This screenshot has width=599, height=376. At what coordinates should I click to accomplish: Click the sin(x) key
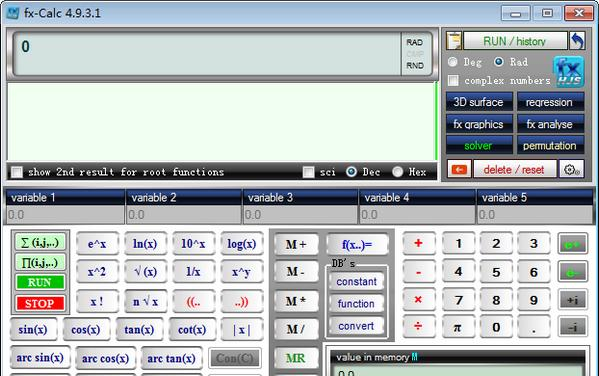[33, 329]
